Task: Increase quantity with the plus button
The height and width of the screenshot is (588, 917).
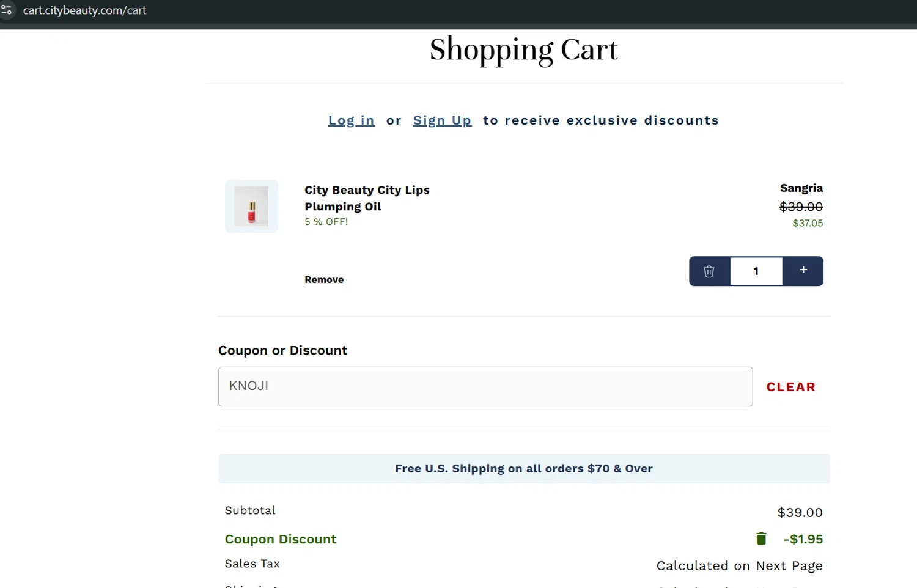Action: click(803, 270)
